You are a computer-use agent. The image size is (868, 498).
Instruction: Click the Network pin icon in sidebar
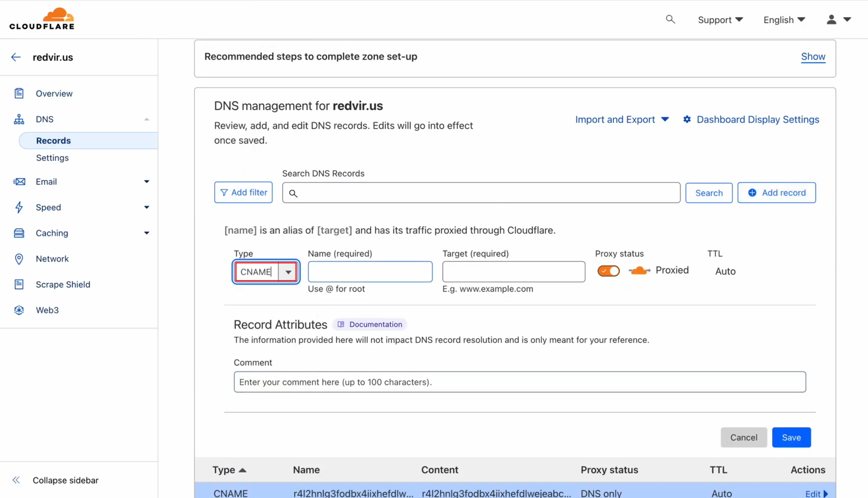tap(19, 259)
